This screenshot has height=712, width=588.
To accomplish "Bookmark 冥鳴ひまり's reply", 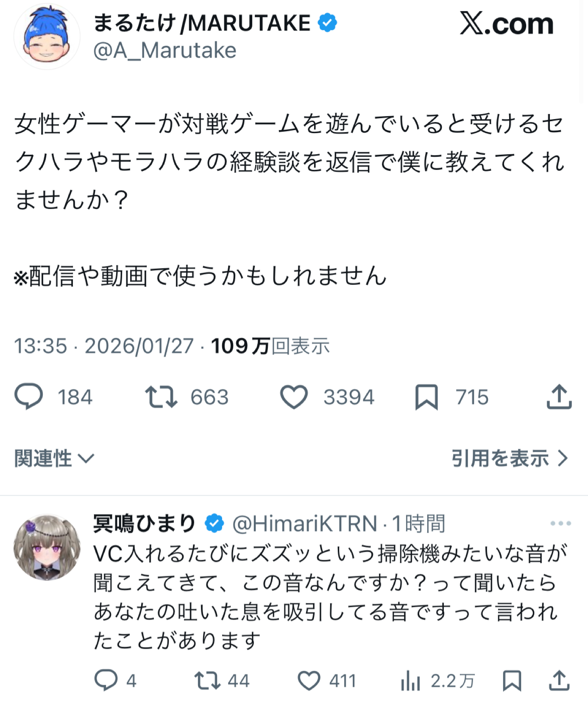I will (x=512, y=680).
